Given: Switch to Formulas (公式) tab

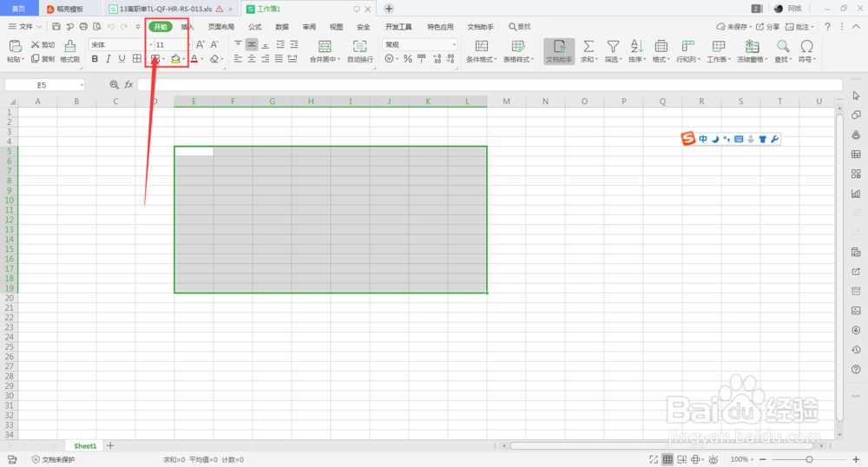Looking at the screenshot, I should [x=254, y=27].
